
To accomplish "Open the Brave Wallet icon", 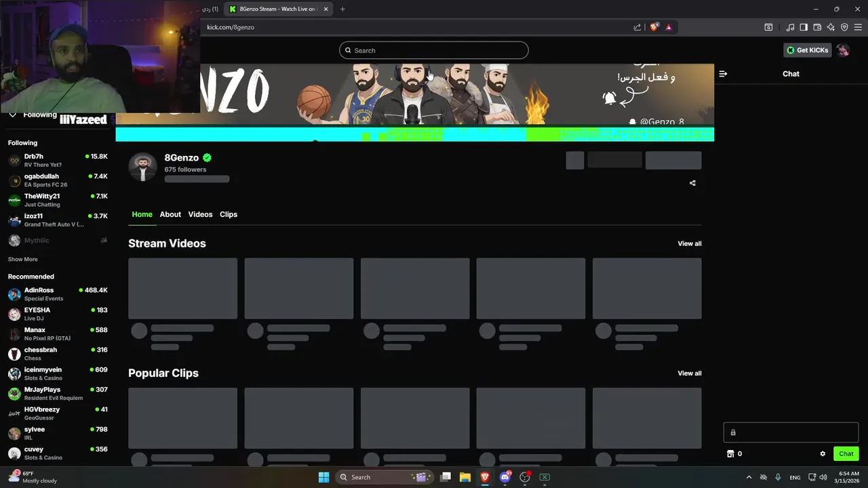I will tap(817, 27).
